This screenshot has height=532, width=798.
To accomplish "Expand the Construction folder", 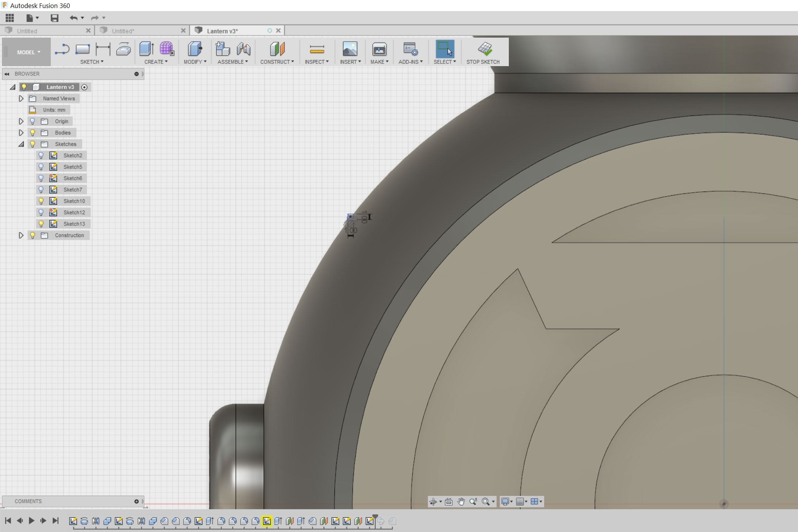I will [21, 235].
